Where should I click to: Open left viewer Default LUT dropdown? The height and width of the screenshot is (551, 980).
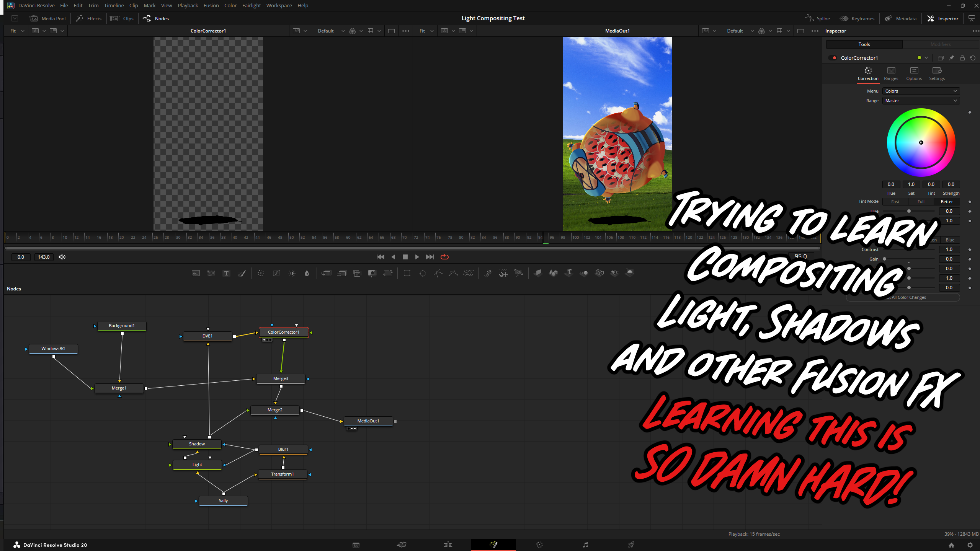click(331, 31)
